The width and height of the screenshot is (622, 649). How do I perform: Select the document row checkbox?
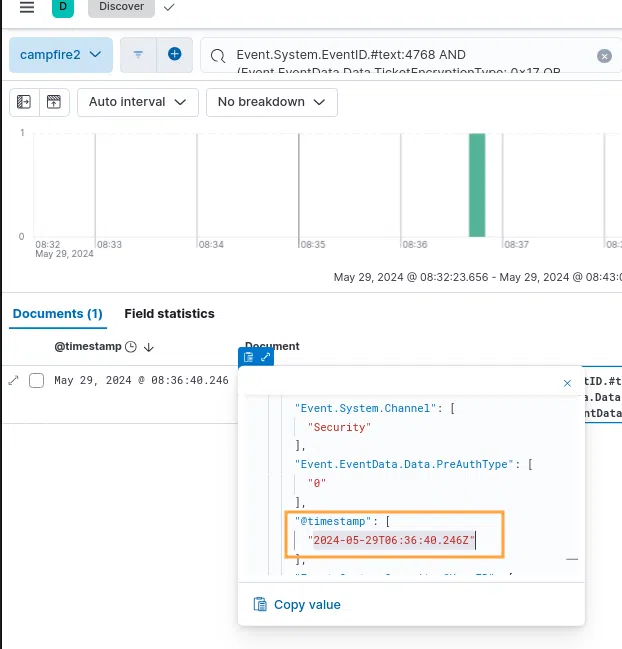37,380
